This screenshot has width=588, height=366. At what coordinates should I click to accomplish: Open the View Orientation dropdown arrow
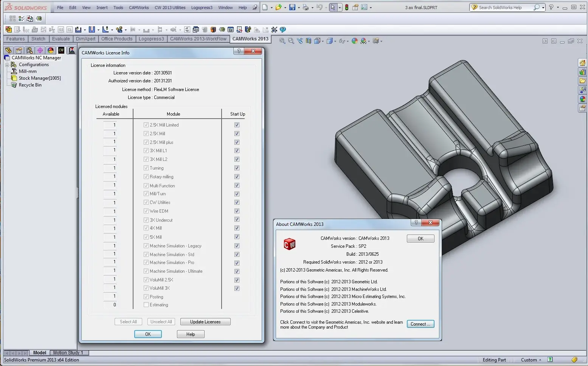pos(323,41)
